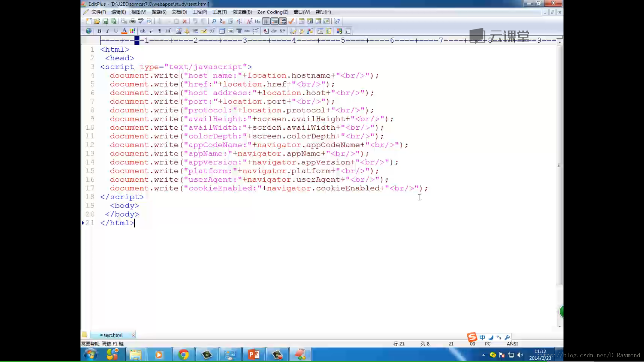Click the Open file folder icon
The image size is (644, 362).
[97, 21]
